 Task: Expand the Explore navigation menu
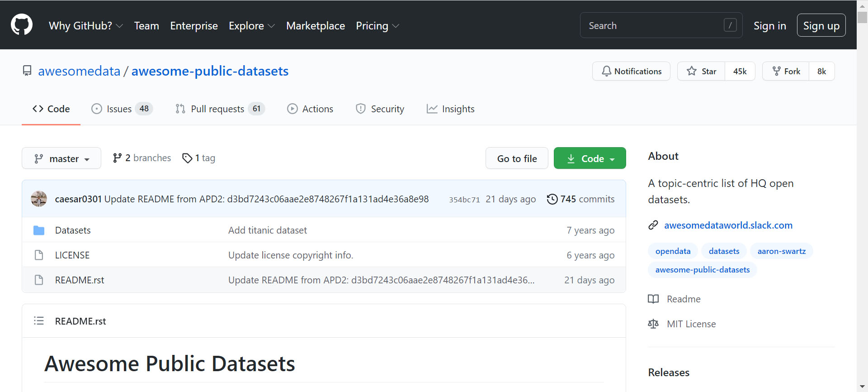[x=252, y=26]
